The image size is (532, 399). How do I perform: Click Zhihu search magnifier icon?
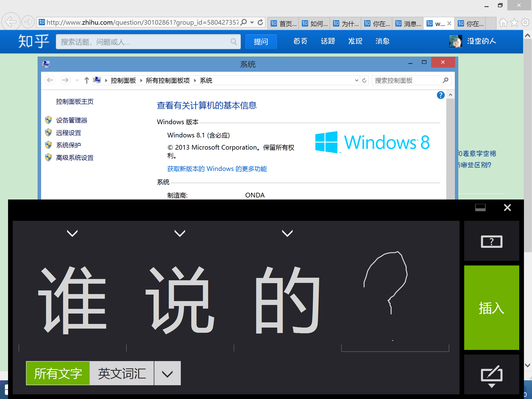click(233, 42)
